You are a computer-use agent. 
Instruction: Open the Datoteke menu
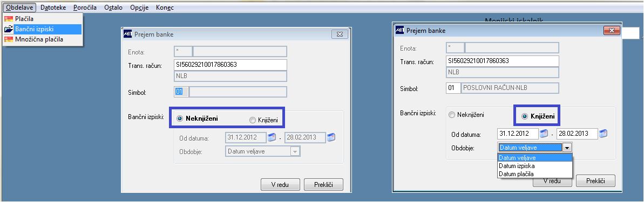[53, 8]
